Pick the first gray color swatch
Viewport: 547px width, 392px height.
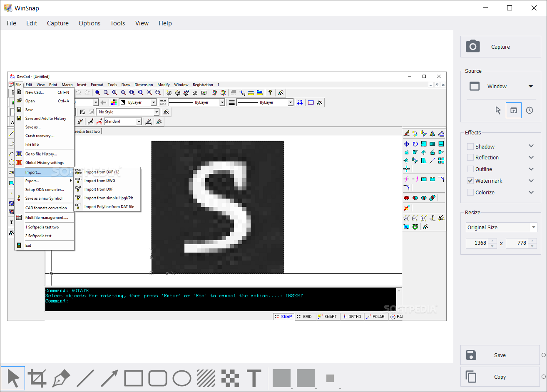pos(281,378)
